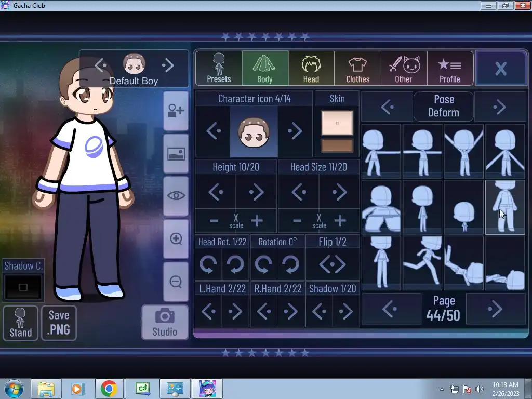Screen dimensions: 532x399
Task: Choose the wide stretched body pose
Action: tap(381, 207)
